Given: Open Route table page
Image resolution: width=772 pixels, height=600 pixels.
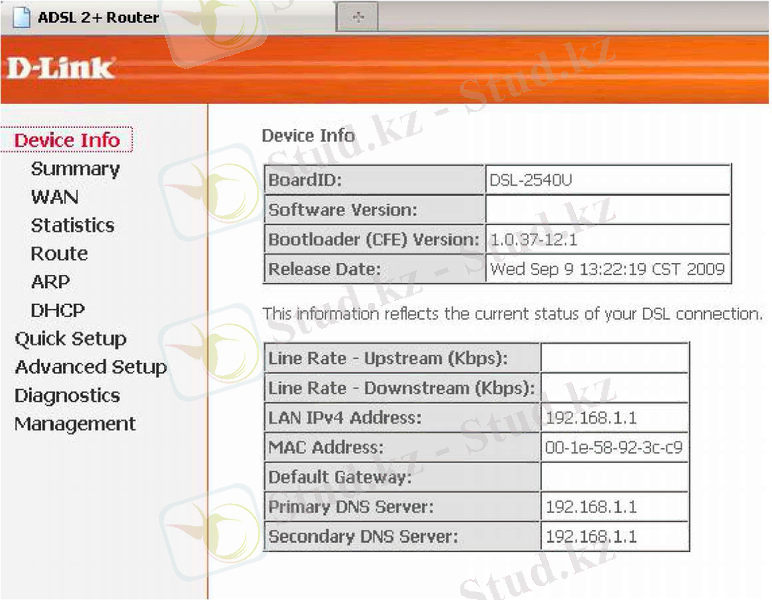Looking at the screenshot, I should [59, 254].
